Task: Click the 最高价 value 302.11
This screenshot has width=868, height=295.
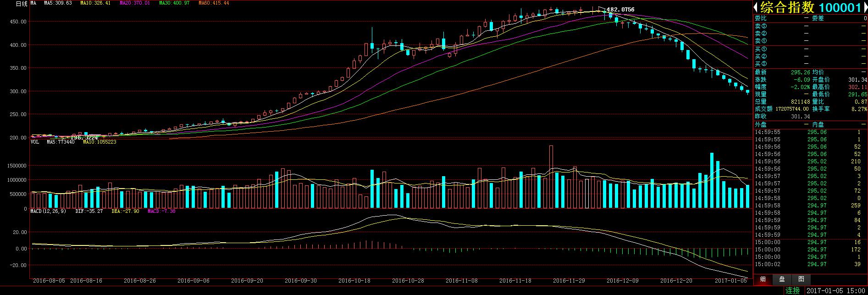Action: pos(857,87)
